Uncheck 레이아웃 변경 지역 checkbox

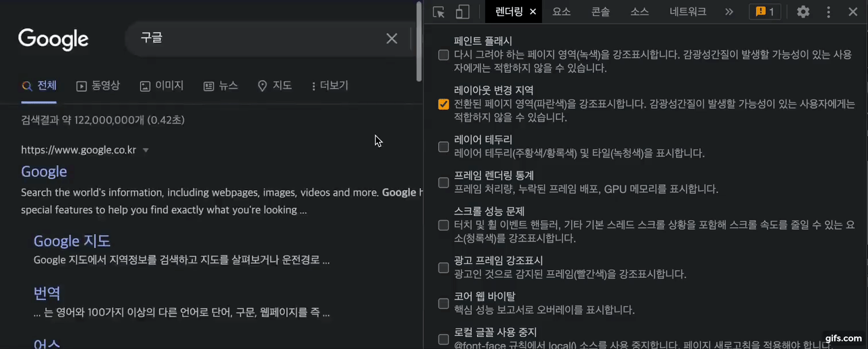(443, 104)
